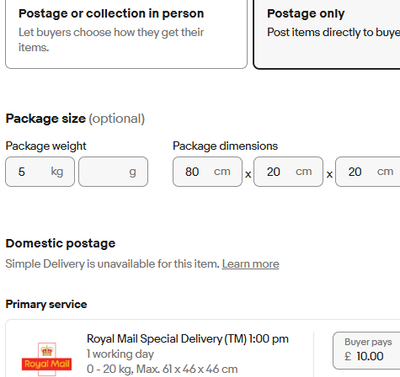Click the Package weight label
The height and width of the screenshot is (377, 400).
tap(46, 146)
